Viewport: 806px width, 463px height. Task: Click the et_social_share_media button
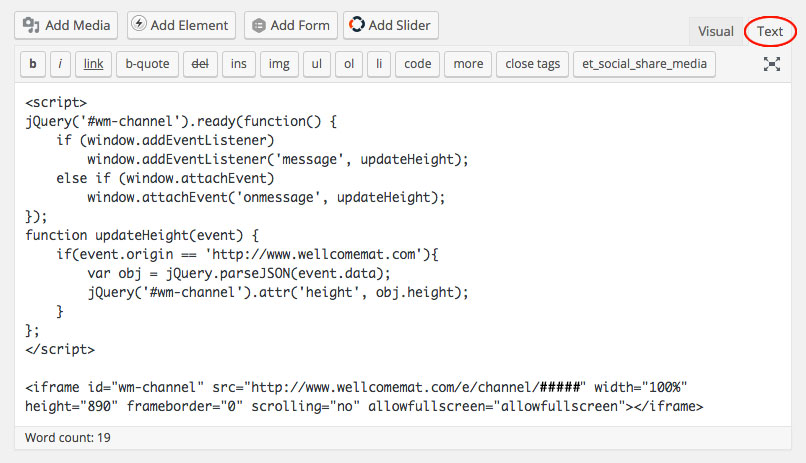click(644, 64)
